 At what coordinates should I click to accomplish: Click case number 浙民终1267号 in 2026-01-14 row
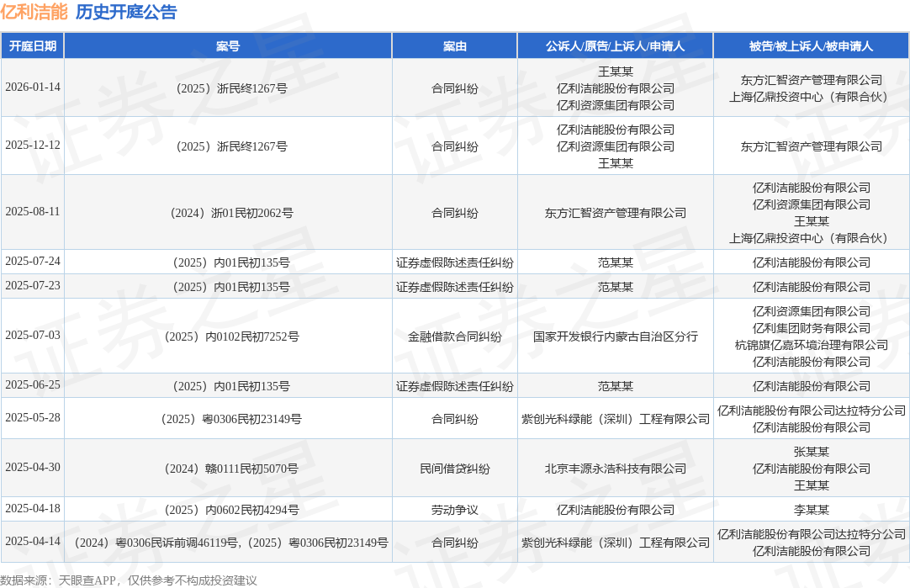[231, 88]
